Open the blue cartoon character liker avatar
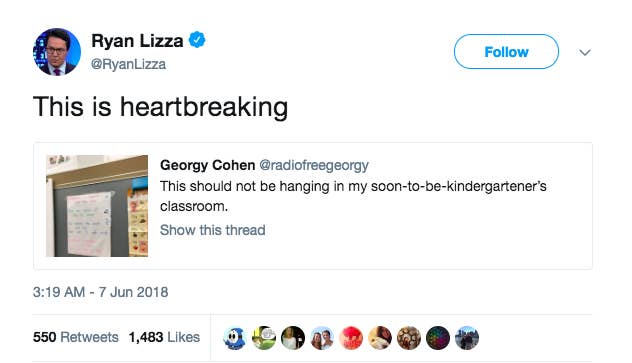 coord(235,338)
